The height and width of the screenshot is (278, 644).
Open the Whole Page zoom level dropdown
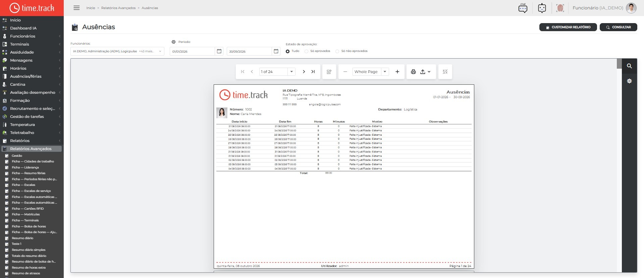pyautogui.click(x=385, y=72)
